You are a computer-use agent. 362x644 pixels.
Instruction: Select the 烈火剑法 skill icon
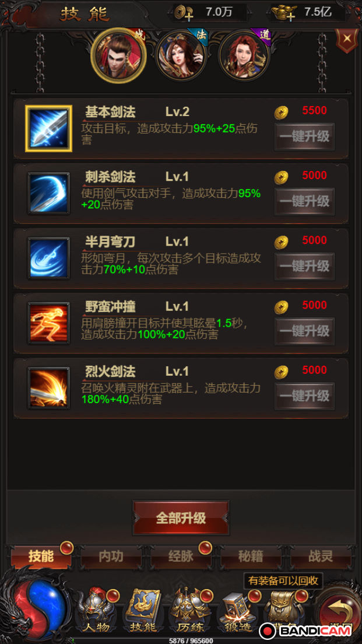[48, 388]
